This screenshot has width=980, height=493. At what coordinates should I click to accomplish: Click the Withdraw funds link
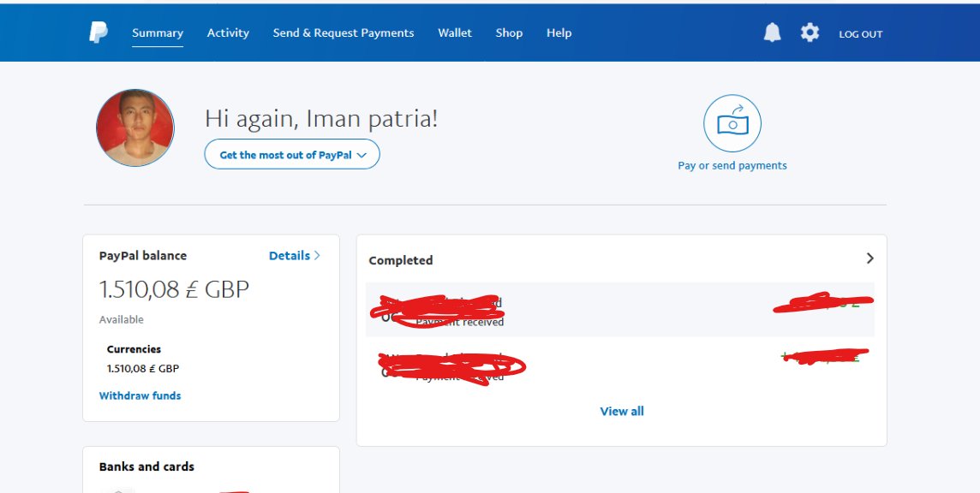tap(140, 395)
